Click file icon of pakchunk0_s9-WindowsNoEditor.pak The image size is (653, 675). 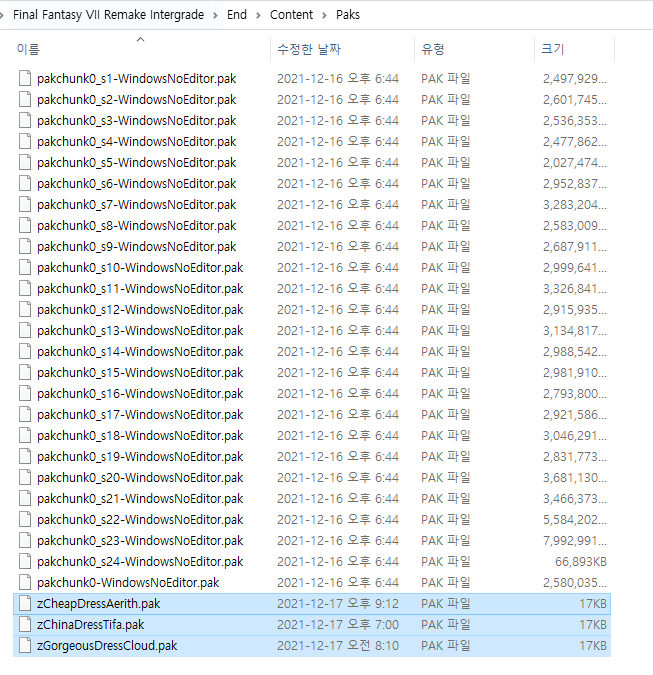[25, 246]
